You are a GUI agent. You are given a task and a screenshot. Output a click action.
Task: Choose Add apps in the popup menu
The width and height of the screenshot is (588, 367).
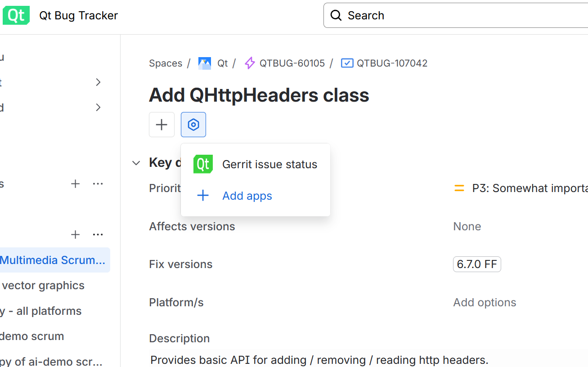click(247, 196)
